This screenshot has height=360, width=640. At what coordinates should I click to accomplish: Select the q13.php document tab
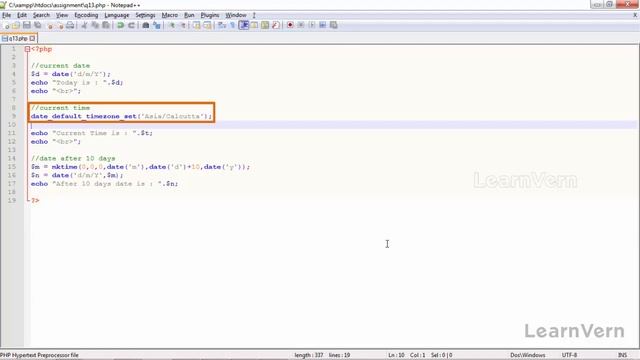18,38
